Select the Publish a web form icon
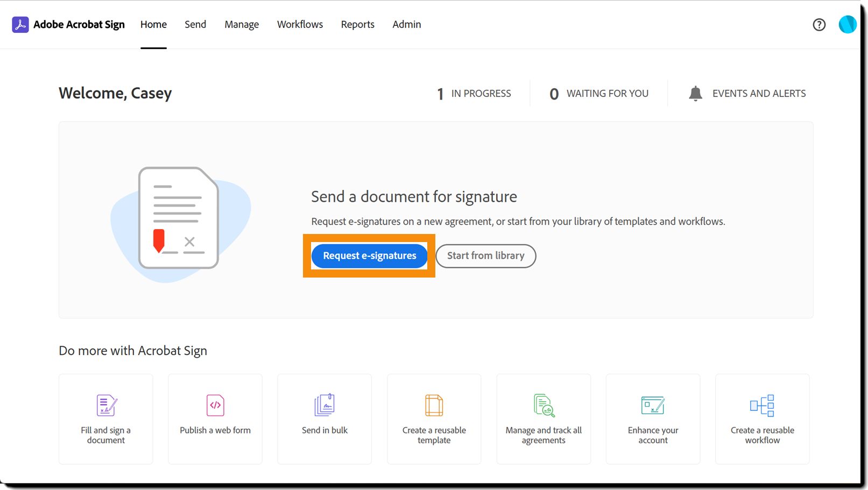Viewport: 868px width, 490px height. [215, 406]
